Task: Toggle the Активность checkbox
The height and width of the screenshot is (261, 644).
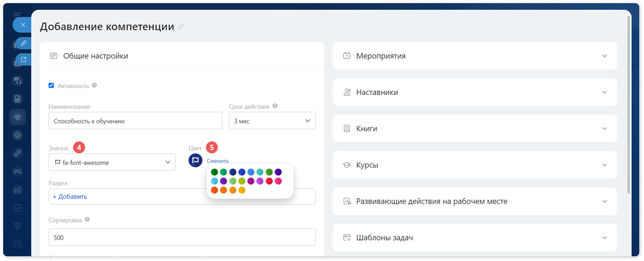Action: (x=51, y=85)
